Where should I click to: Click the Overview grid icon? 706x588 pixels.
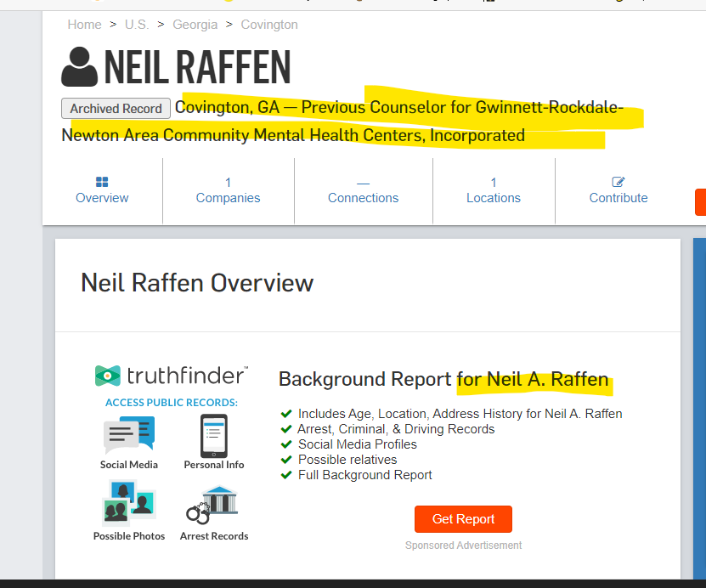click(x=102, y=182)
